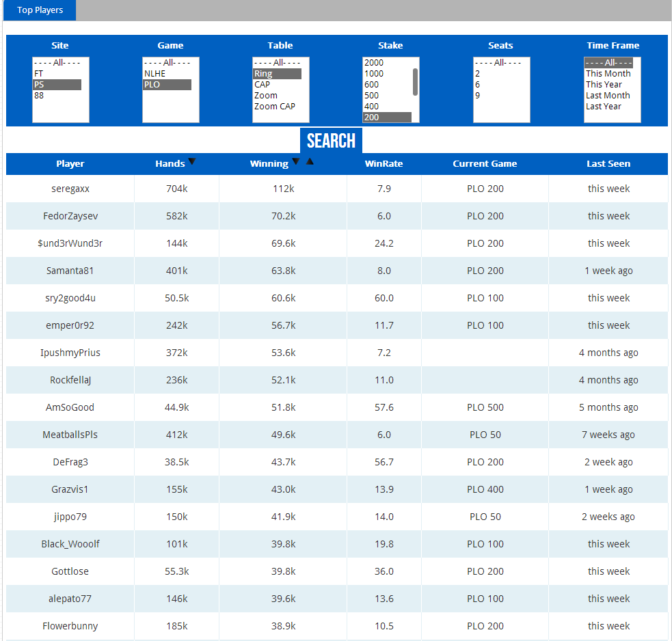Select 6 in the Seats list
The width and height of the screenshot is (672, 641).
pos(498,85)
